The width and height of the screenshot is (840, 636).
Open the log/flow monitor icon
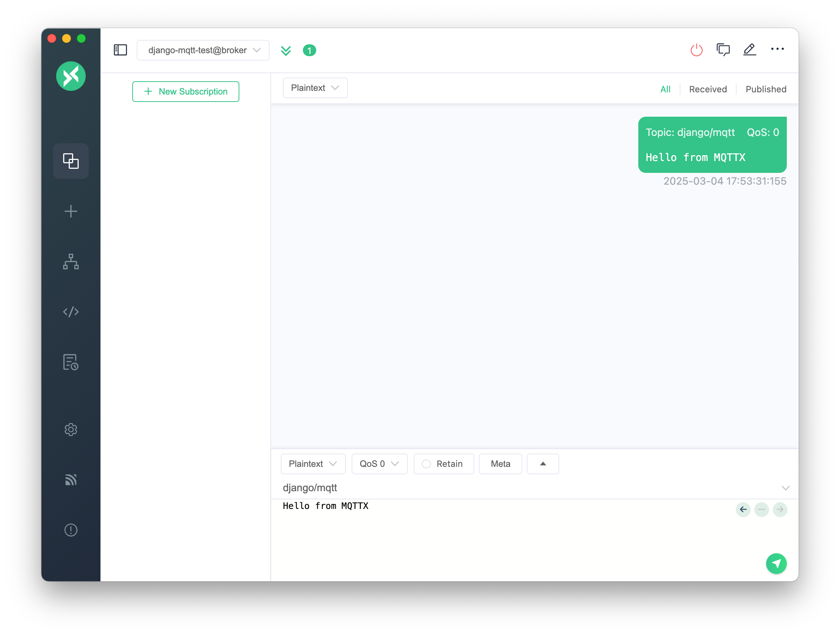point(70,363)
